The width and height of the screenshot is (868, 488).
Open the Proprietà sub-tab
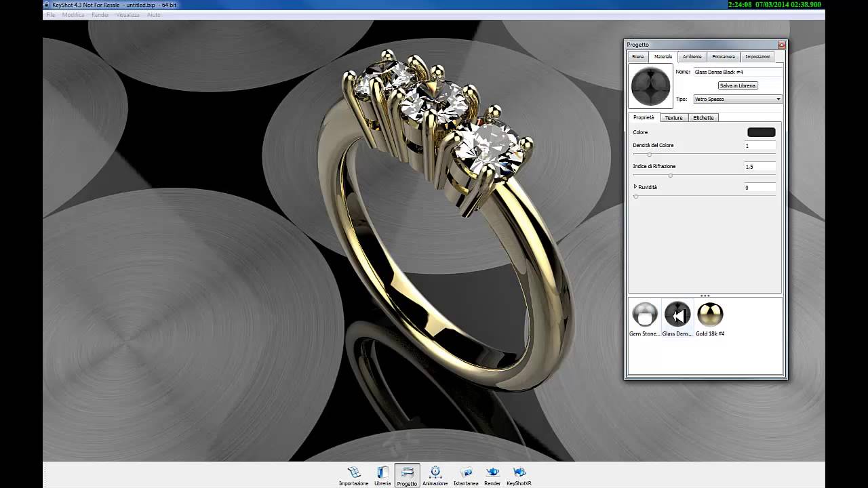point(644,118)
